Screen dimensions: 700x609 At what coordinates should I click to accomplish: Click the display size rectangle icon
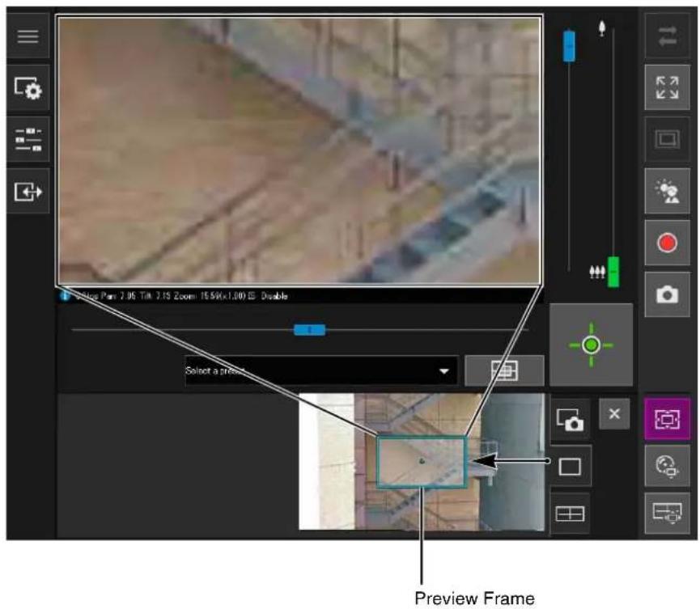667,139
